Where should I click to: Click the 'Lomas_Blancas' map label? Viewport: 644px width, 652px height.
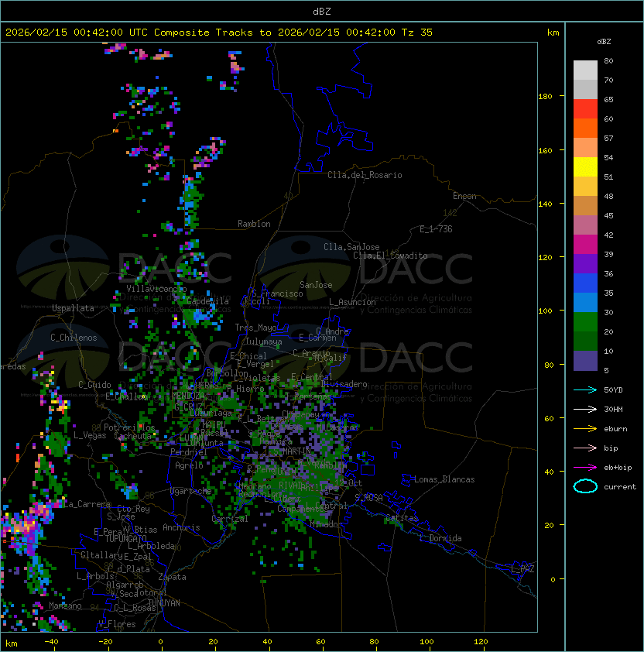pos(444,479)
